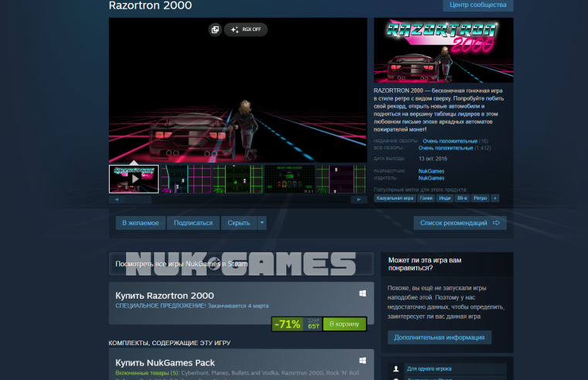Click the release date 13 окт. 2016
This screenshot has width=588, height=380.
pyautogui.click(x=432, y=159)
